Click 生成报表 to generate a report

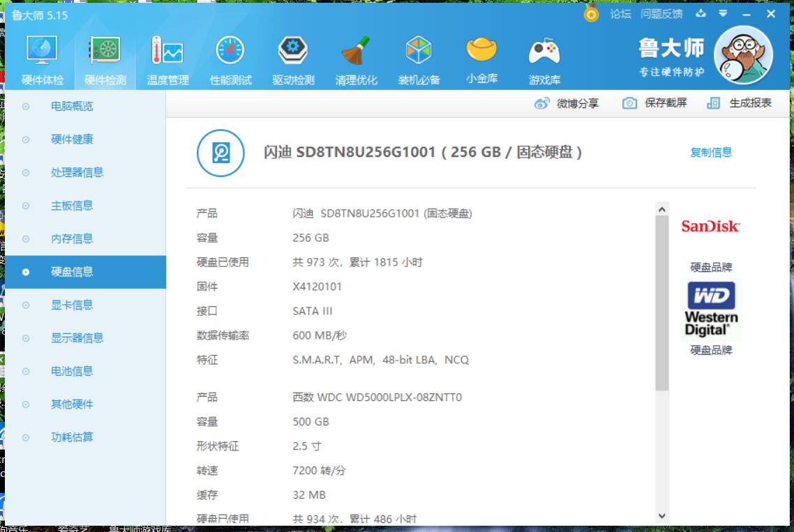point(739,103)
